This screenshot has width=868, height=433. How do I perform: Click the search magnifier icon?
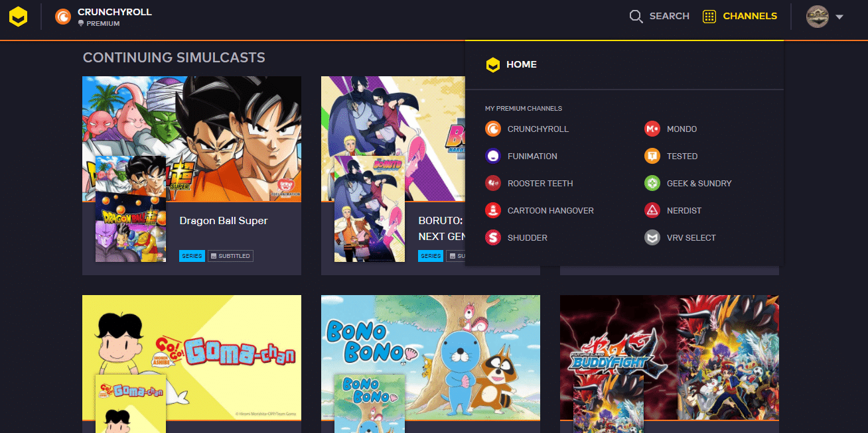(636, 17)
